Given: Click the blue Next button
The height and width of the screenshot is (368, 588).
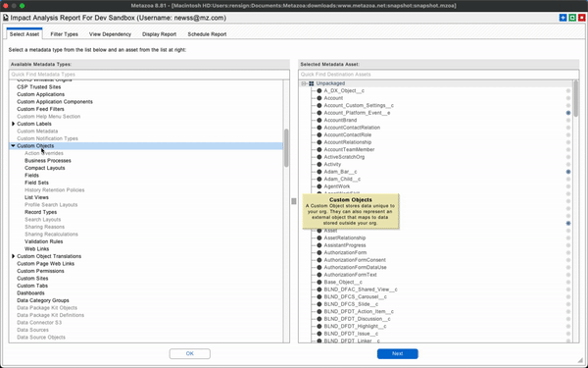Looking at the screenshot, I should [398, 353].
